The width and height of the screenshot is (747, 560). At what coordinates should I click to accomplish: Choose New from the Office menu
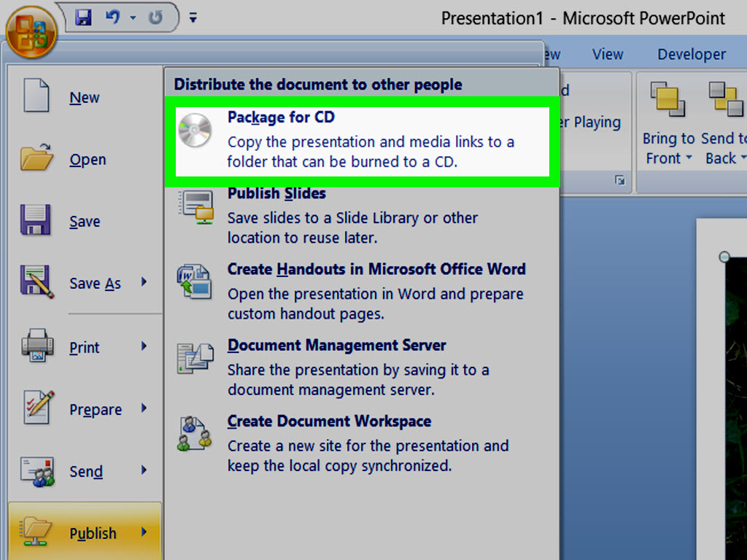coord(85,98)
